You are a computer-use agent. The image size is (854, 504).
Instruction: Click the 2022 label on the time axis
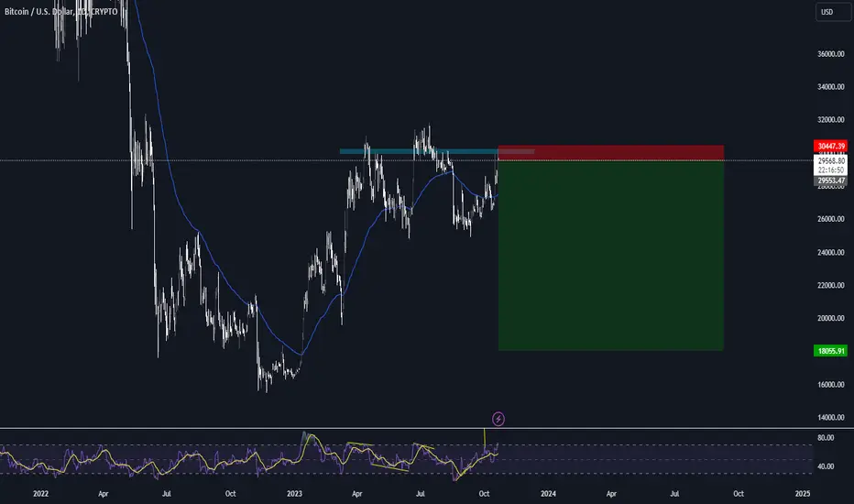tap(41, 494)
